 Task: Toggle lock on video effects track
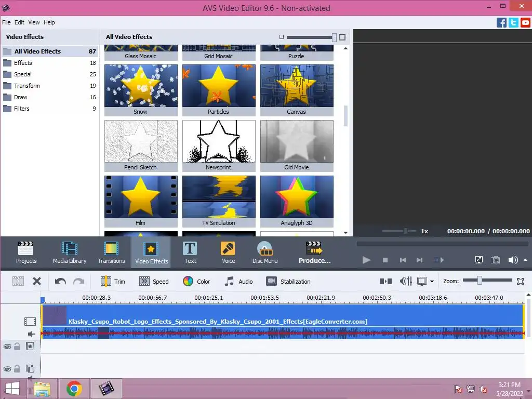point(17,347)
